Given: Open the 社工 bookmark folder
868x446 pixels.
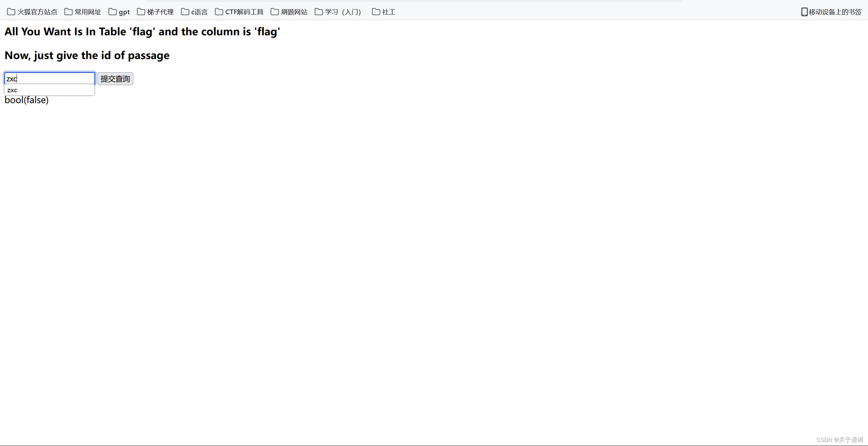Looking at the screenshot, I should tap(384, 12).
